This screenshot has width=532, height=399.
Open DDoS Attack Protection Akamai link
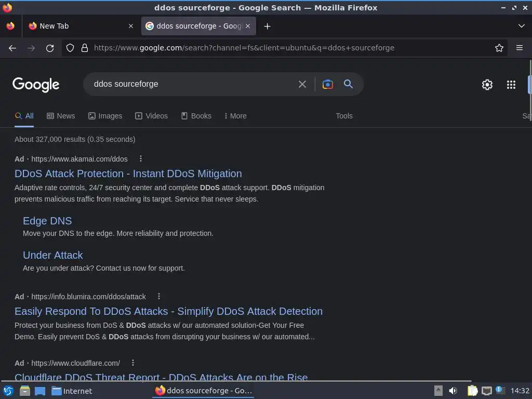tap(128, 174)
